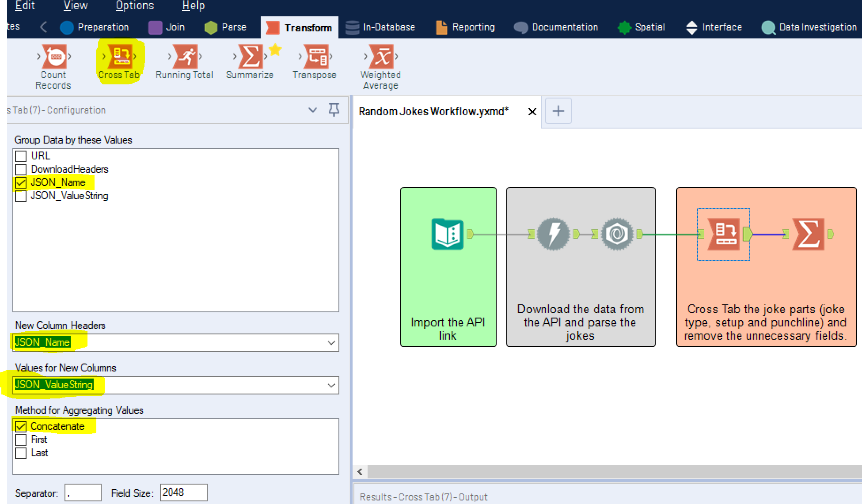
Task: Choose the Weighted Average tool icon
Action: (x=381, y=57)
